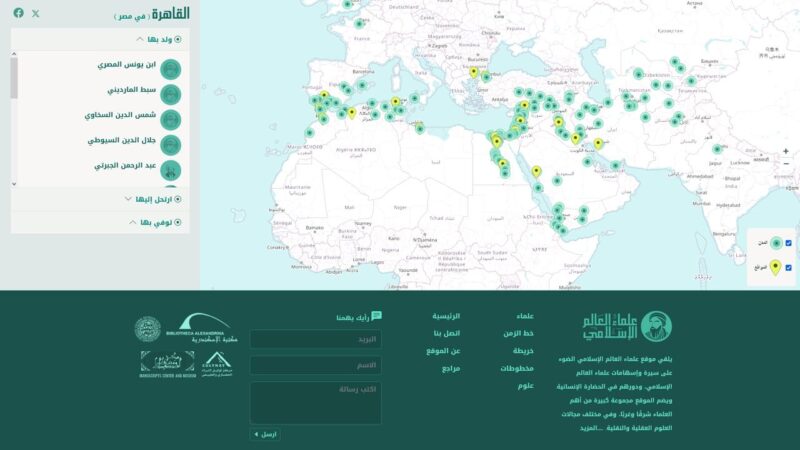Click avatar icon beside ابن يونس المصري
This screenshot has height=450, width=800.
(171, 69)
